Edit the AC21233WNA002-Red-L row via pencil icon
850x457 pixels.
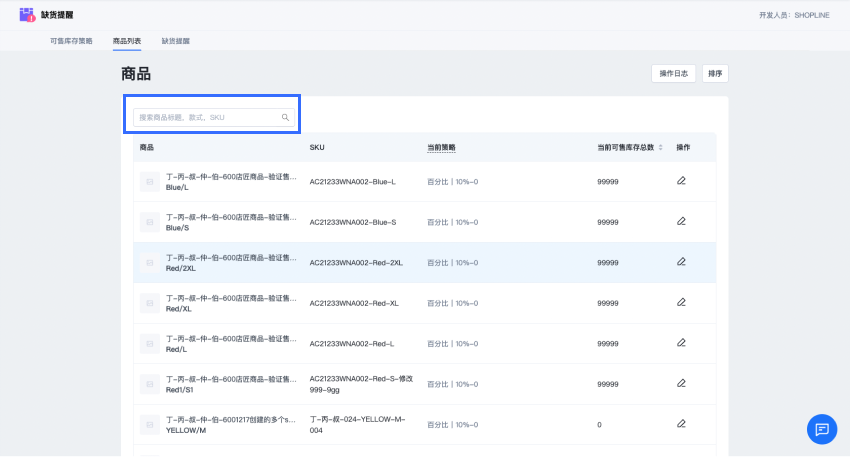681,343
